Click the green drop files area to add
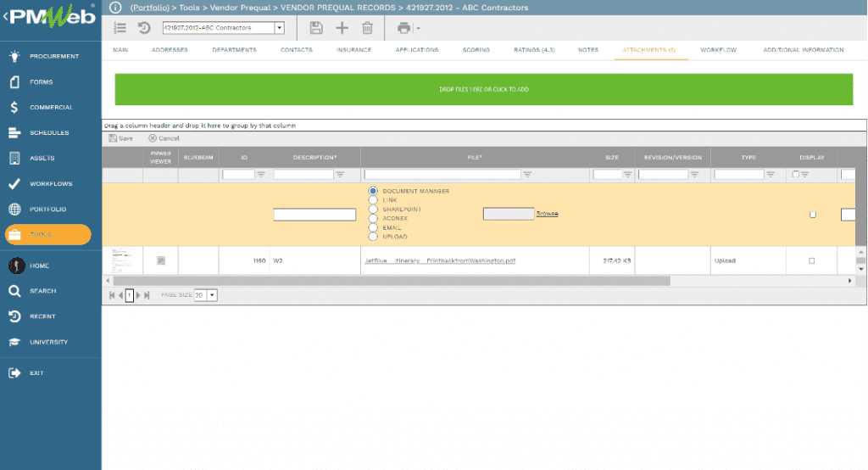868x470 pixels. [484, 89]
